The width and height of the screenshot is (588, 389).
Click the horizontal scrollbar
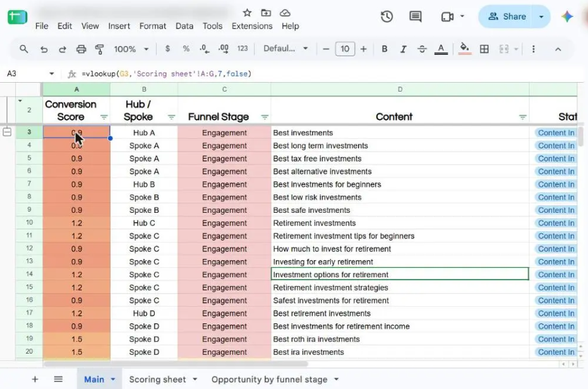[x=176, y=364]
